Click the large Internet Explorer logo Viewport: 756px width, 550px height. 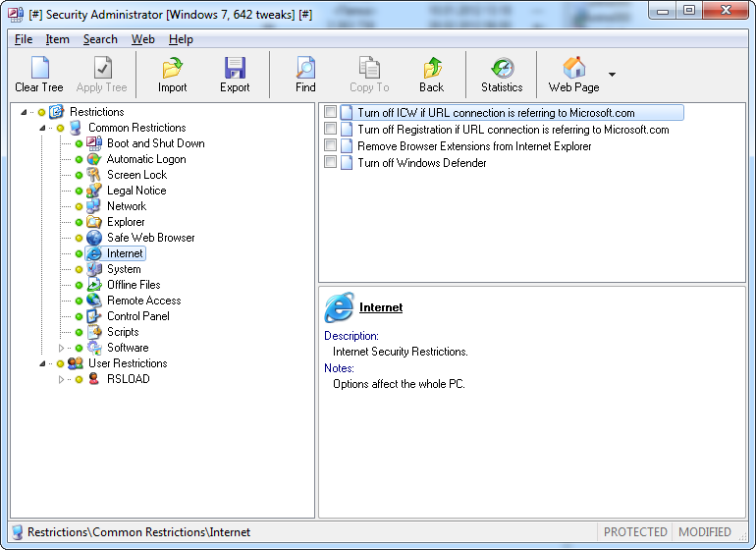pos(340,307)
